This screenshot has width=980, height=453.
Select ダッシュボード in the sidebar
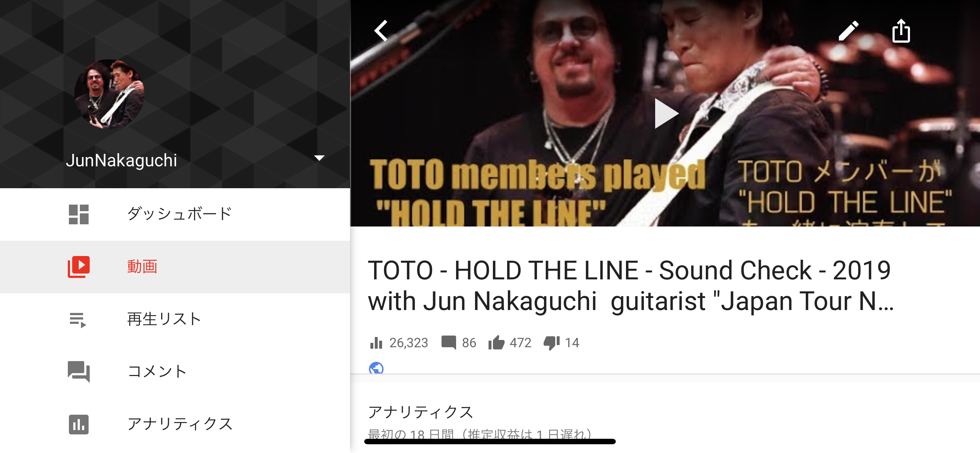(179, 214)
